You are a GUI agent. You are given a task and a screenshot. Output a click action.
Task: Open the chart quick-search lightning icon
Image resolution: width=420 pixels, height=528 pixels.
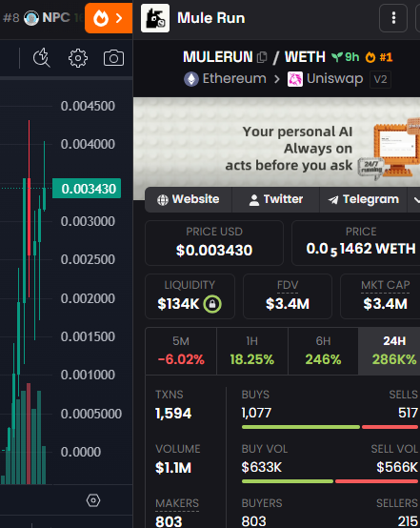point(42,57)
